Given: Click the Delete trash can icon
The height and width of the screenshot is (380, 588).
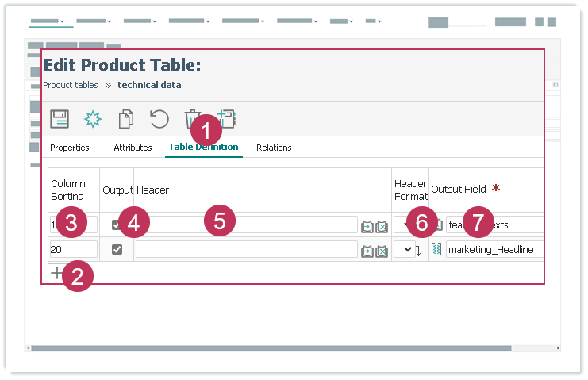Looking at the screenshot, I should click(192, 120).
